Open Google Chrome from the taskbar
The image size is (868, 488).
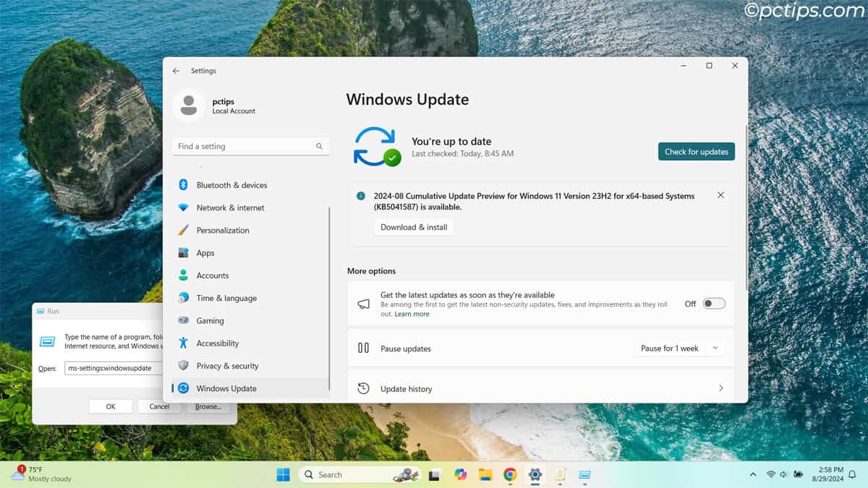tap(510, 475)
